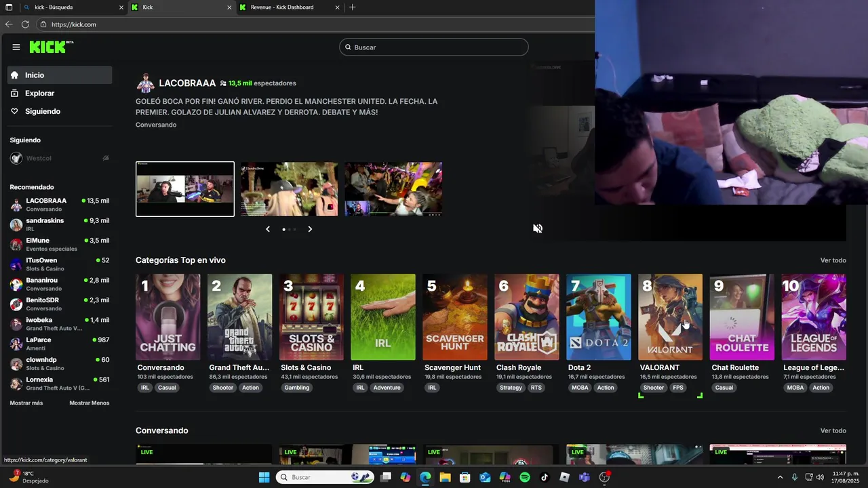Select iwobeka in recommended list
The width and height of the screenshot is (868, 488).
(60, 324)
